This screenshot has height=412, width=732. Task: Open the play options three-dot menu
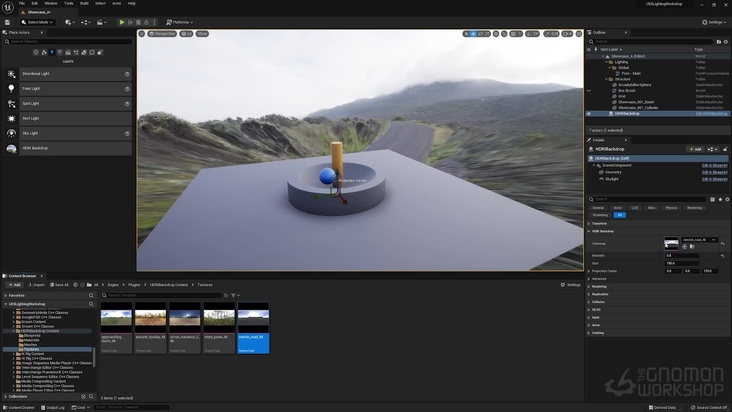(155, 22)
